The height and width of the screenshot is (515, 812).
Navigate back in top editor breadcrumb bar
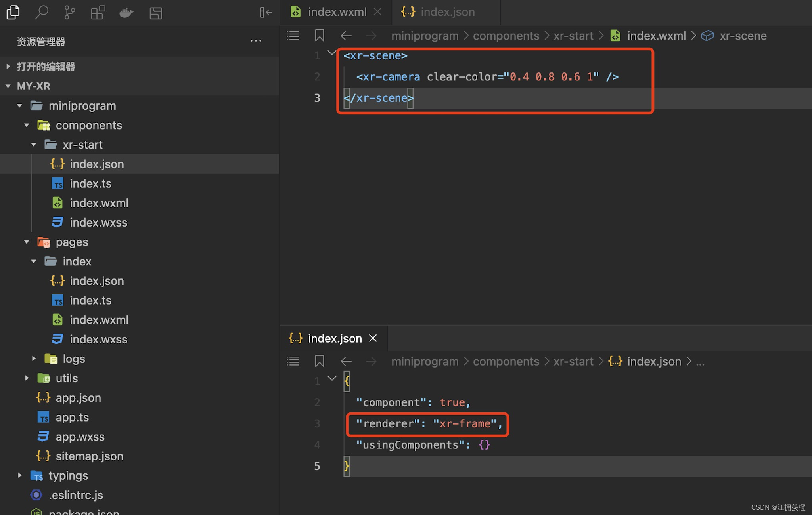click(x=346, y=36)
